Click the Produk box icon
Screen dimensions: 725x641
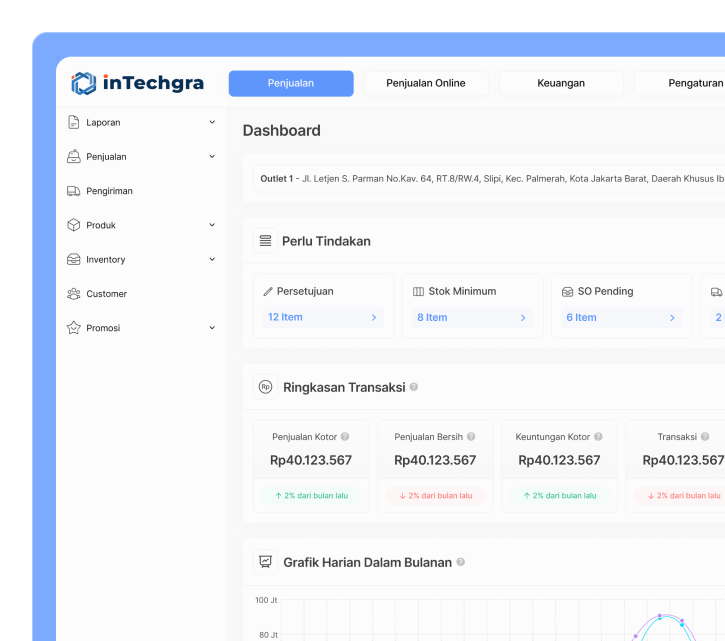coord(73,225)
